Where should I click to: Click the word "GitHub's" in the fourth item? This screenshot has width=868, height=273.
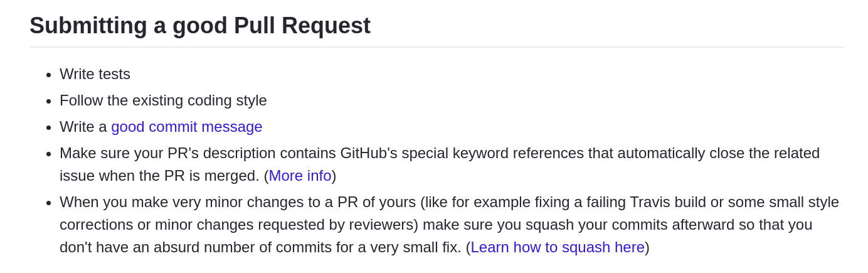pos(368,153)
